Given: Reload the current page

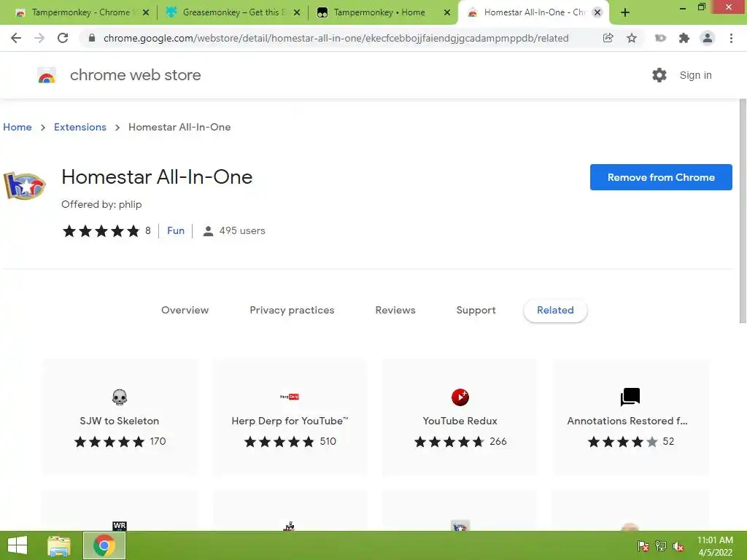Looking at the screenshot, I should 63,38.
